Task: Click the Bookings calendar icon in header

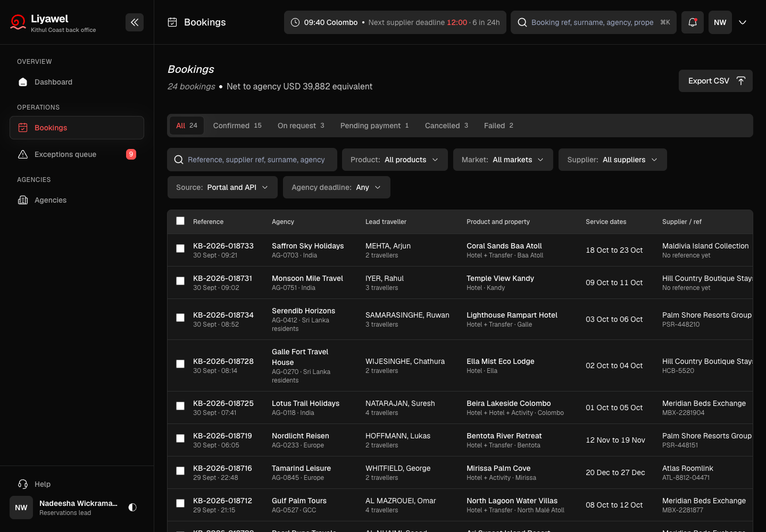Action: pos(172,22)
